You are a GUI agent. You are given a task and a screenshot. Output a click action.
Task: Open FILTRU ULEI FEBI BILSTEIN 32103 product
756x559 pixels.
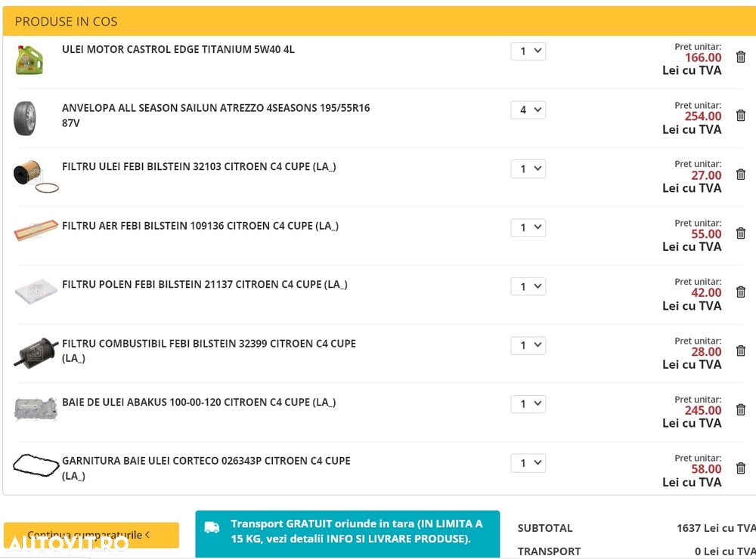[x=199, y=167]
